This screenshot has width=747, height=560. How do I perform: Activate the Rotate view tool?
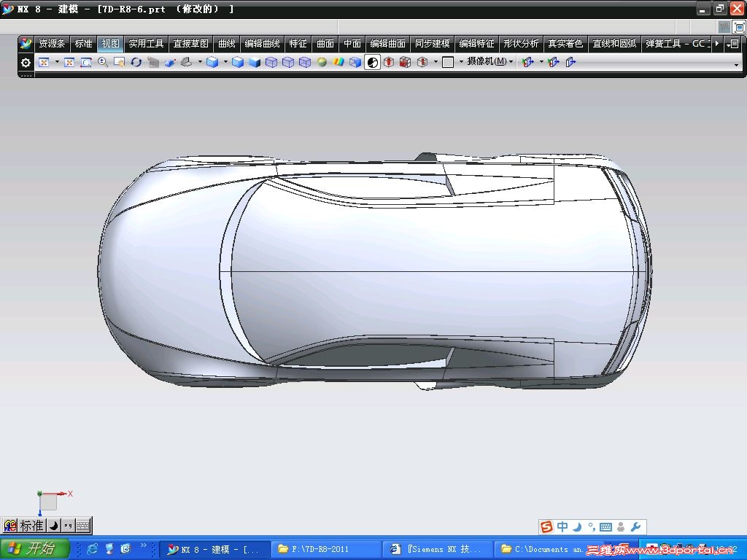click(x=136, y=63)
